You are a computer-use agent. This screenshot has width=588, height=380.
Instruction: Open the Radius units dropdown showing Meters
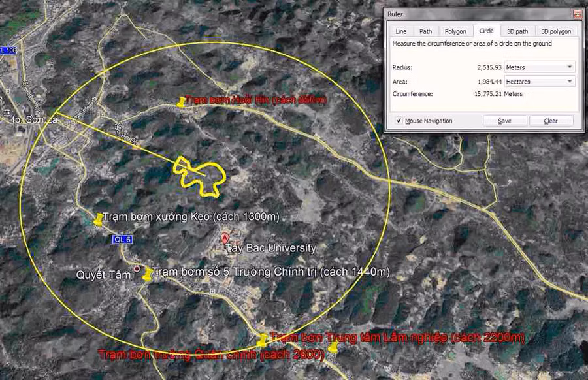[x=539, y=67]
